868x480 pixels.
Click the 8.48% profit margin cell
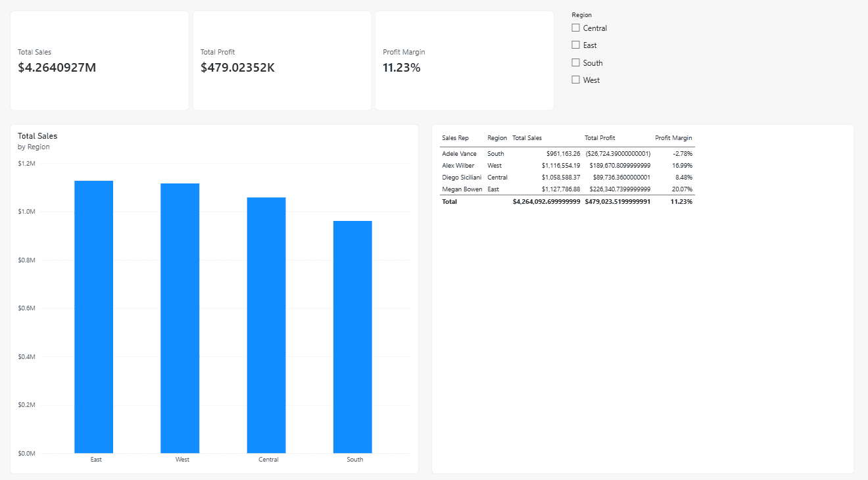[x=684, y=178]
